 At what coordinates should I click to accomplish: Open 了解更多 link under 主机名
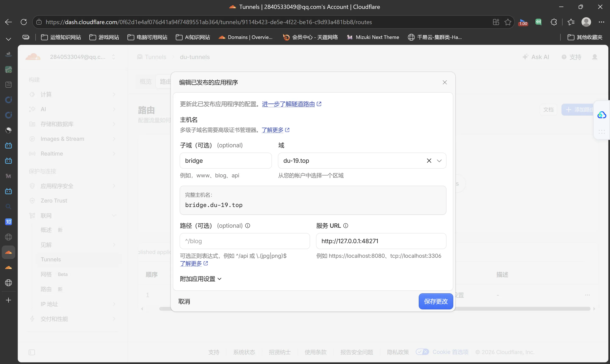point(275,130)
